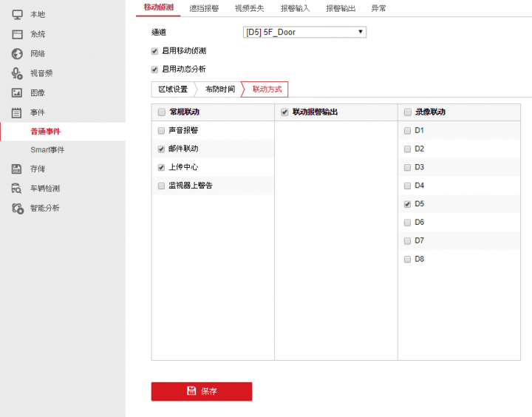Open the 网络 globe icon

17,54
